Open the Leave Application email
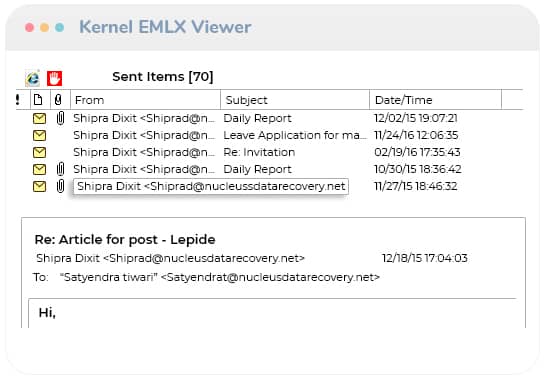This screenshot has height=380, width=545. click(294, 135)
